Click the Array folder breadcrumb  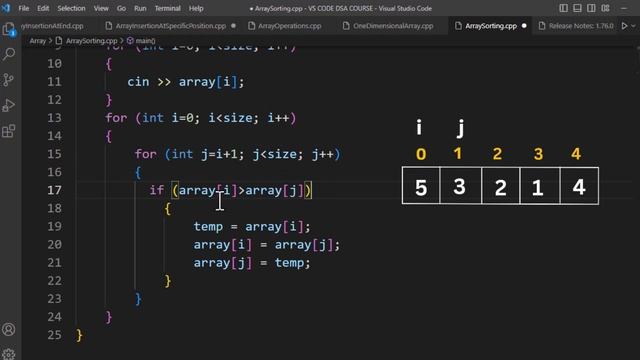[x=38, y=41]
